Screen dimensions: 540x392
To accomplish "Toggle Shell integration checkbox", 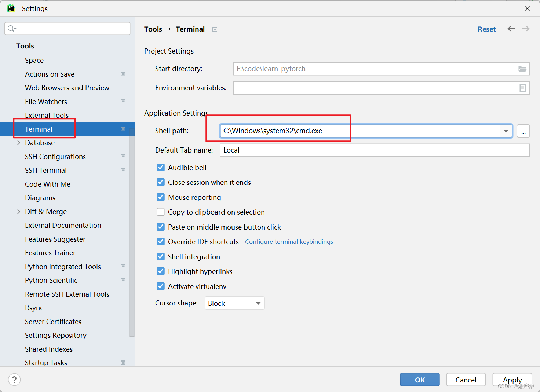I will pyautogui.click(x=161, y=257).
